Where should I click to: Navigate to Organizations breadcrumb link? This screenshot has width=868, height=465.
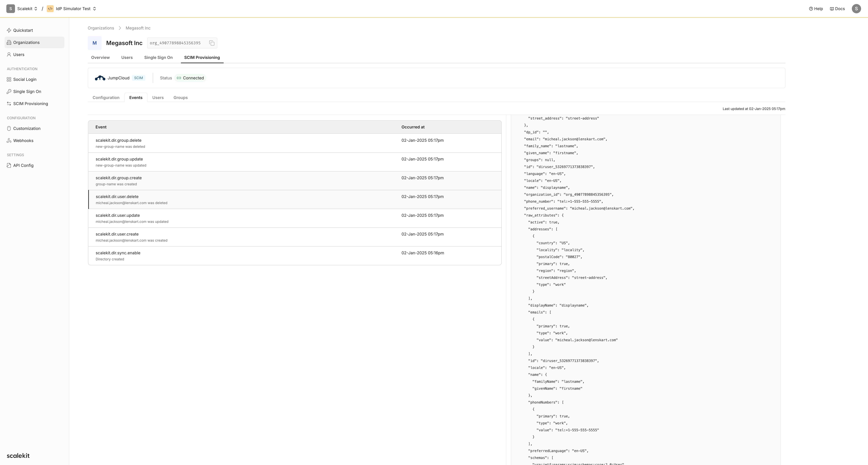point(101,28)
